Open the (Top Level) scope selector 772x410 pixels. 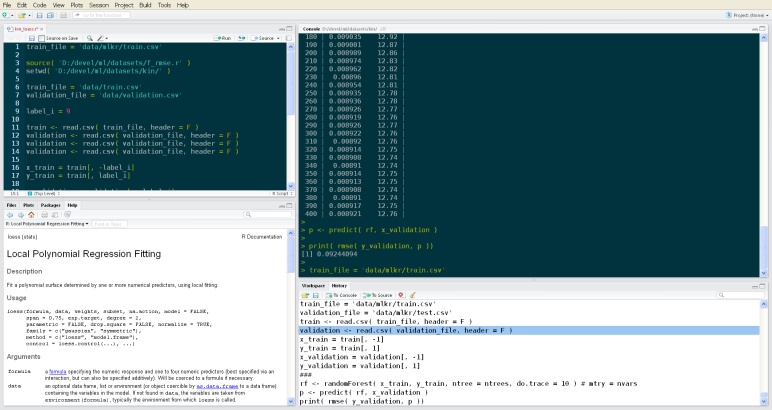(x=42, y=193)
